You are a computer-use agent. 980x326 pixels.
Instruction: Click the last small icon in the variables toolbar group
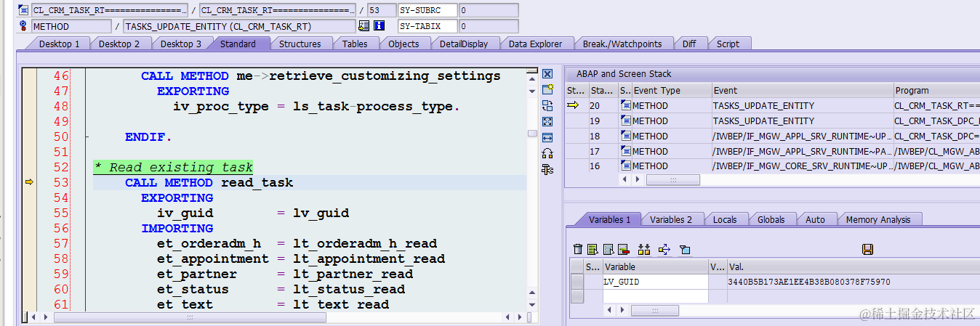(x=684, y=249)
